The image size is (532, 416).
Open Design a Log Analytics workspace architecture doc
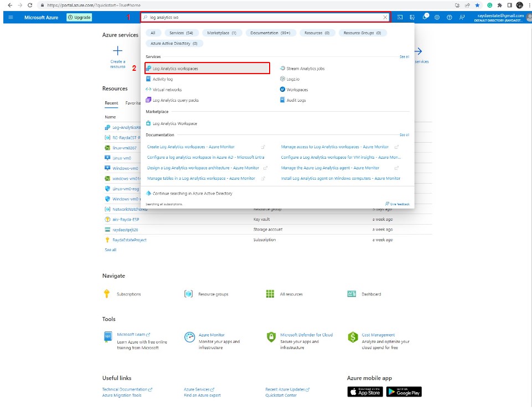pyautogui.click(x=203, y=168)
